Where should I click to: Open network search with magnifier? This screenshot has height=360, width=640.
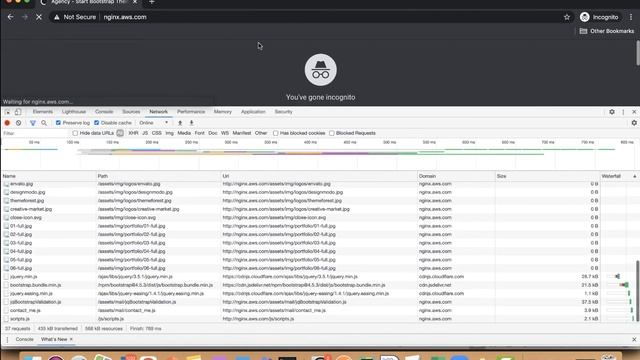tap(44, 123)
